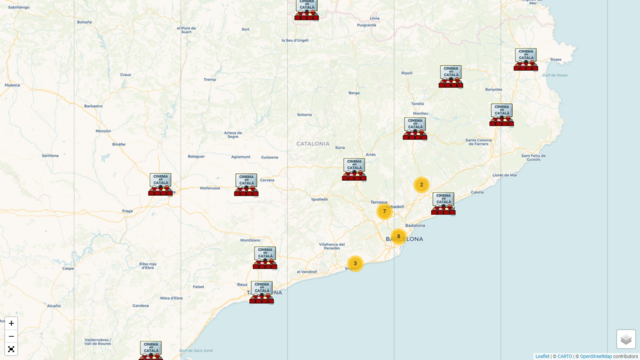This screenshot has height=360, width=640.
Task: Select cinema marker below Montblanc
Action: [x=265, y=258]
